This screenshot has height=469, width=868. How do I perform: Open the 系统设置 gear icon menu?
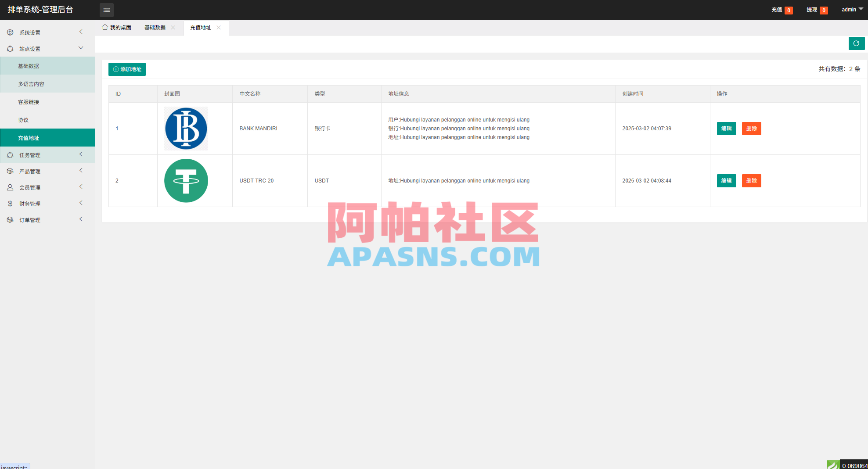coord(10,32)
